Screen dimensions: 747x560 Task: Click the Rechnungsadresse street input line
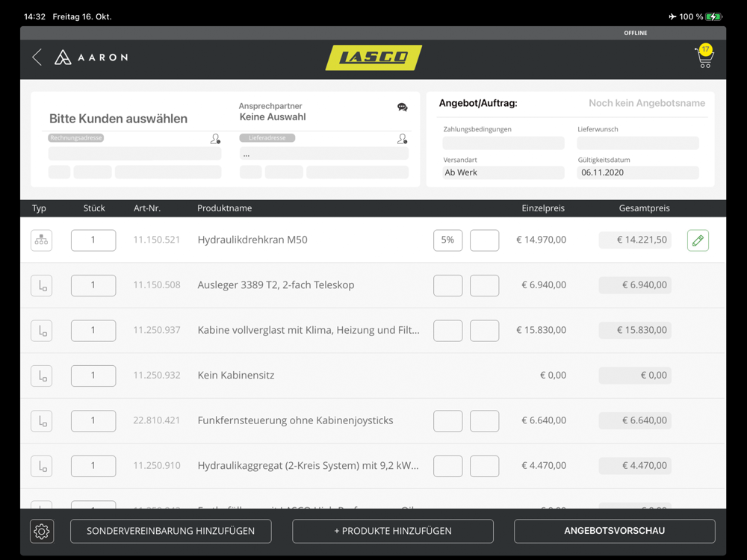point(134,153)
